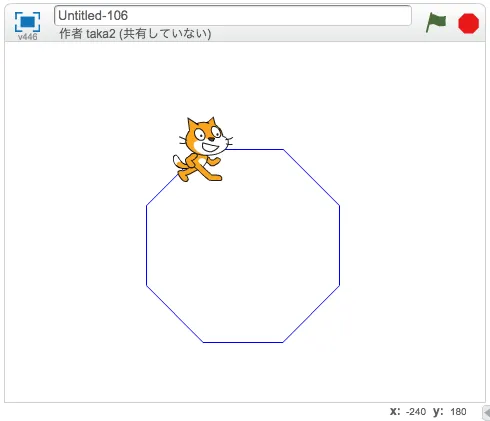Start the project with the green flag
490x421 pixels.
click(x=436, y=23)
